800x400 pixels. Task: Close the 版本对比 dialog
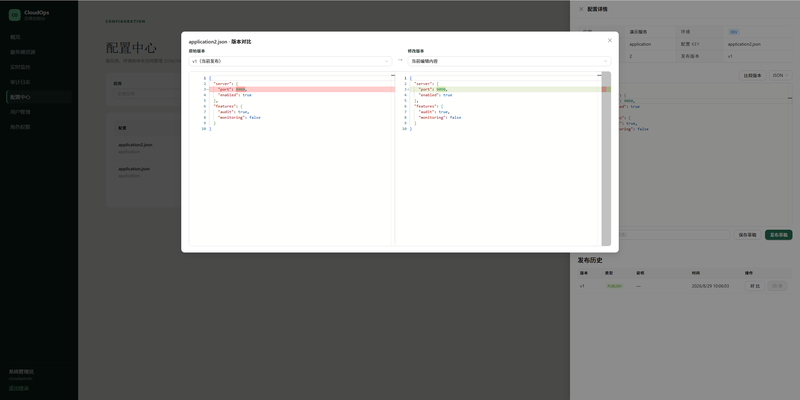(609, 40)
